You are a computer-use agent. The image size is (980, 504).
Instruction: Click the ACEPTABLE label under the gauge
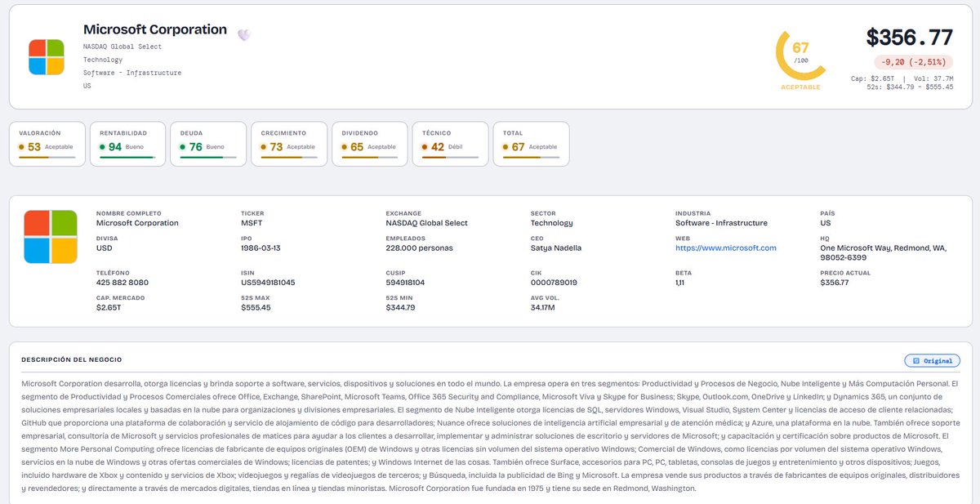click(x=800, y=87)
